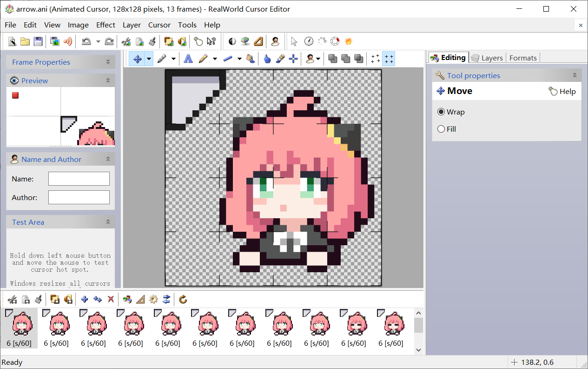Select the blue hand hot spot tool

[x=267, y=59]
